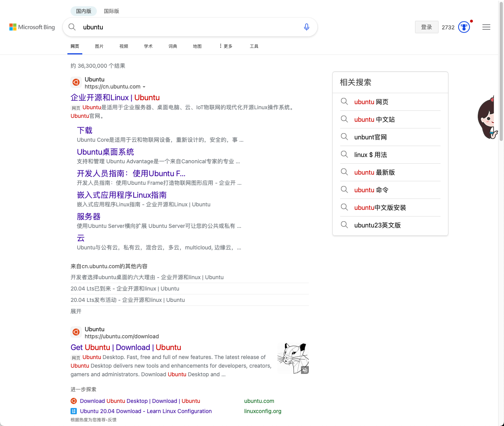Click the linuxconfig icon beside Ubuntu 20.04 Download
The width and height of the screenshot is (504, 426).
tap(74, 411)
